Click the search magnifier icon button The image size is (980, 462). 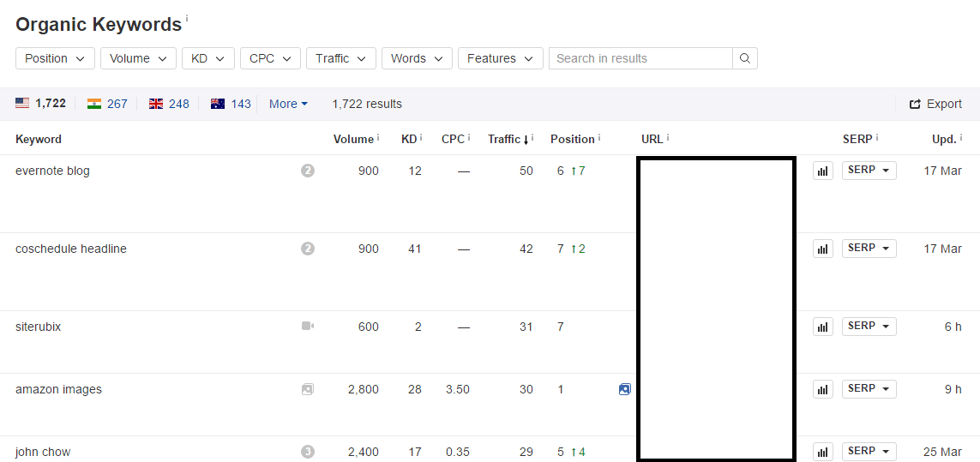tap(744, 58)
